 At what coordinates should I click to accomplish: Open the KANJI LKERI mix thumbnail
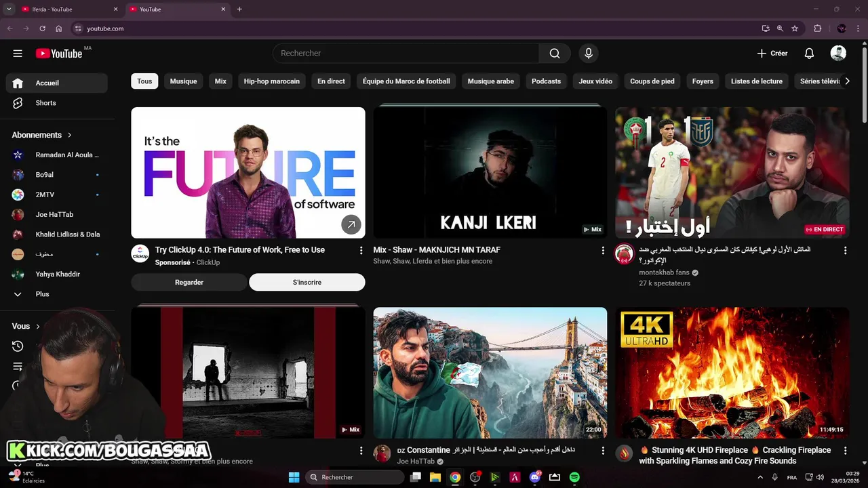coord(490,173)
